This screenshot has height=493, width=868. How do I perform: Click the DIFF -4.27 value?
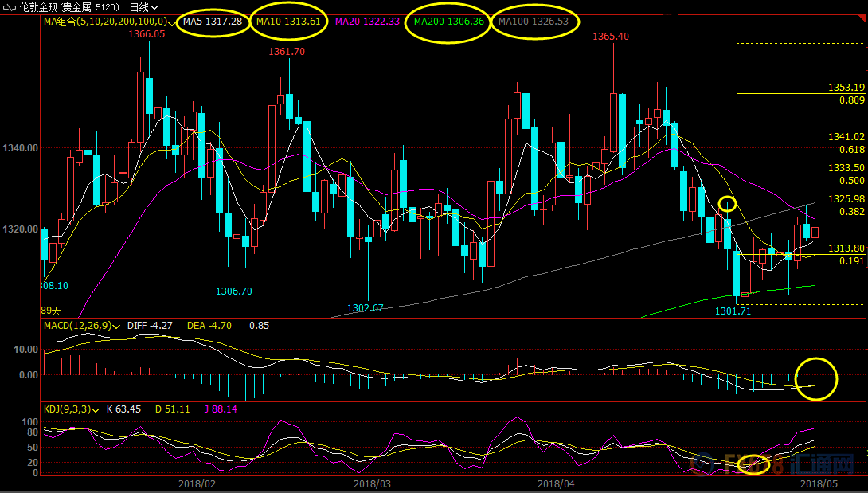(150, 326)
